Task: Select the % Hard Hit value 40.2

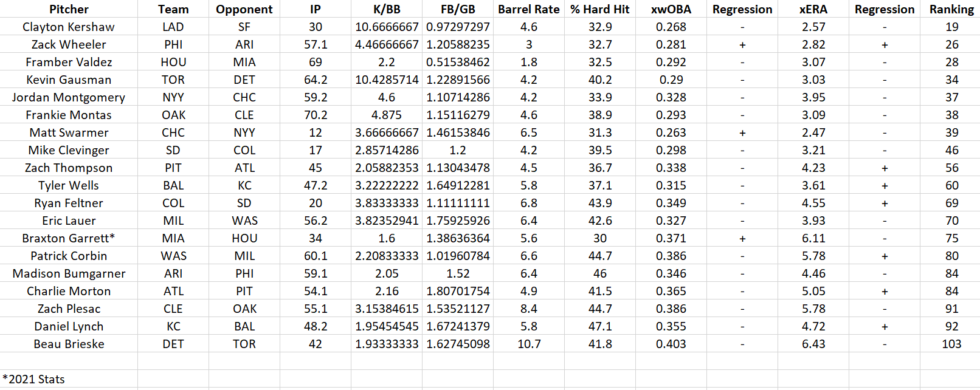Action: click(600, 80)
